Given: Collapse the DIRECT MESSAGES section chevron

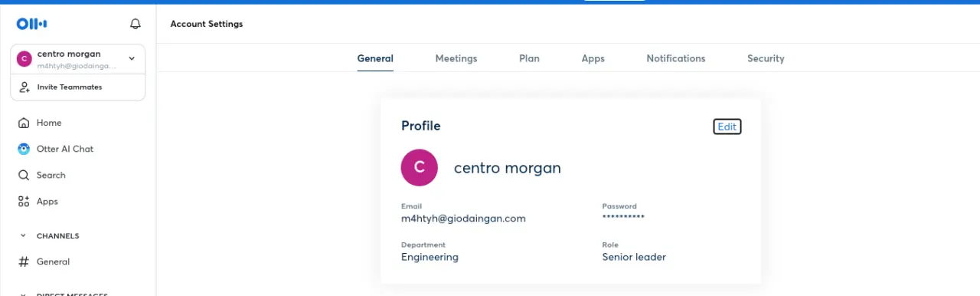Looking at the screenshot, I should tap(23, 294).
